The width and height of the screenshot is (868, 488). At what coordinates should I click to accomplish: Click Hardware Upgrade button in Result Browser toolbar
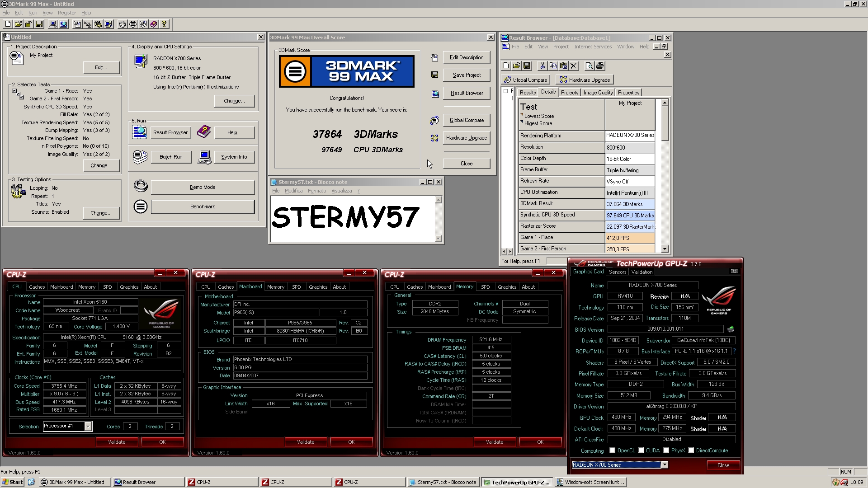pyautogui.click(x=585, y=80)
